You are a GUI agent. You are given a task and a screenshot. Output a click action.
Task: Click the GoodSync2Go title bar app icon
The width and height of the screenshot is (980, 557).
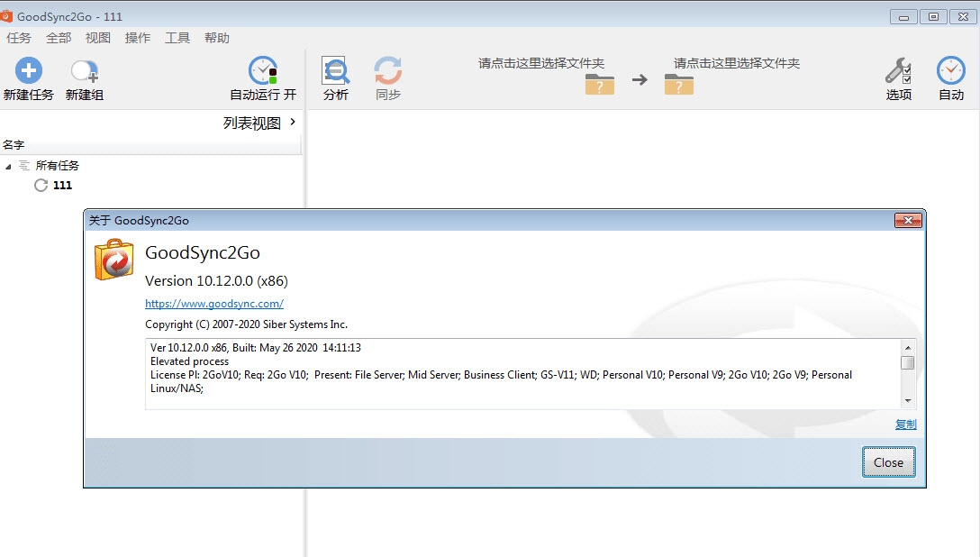6,15
